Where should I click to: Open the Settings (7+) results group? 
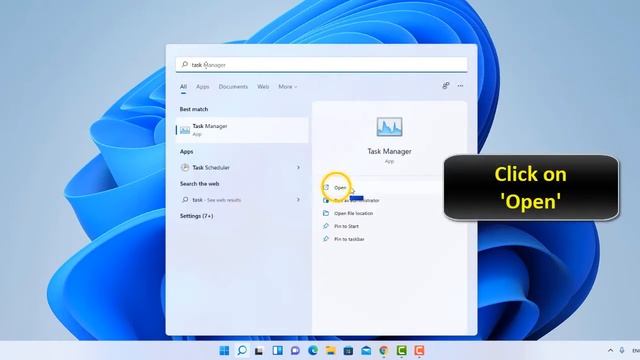196,216
